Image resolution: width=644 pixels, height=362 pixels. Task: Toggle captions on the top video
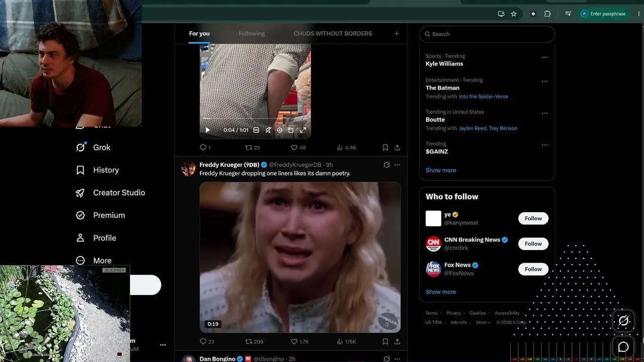click(x=256, y=130)
